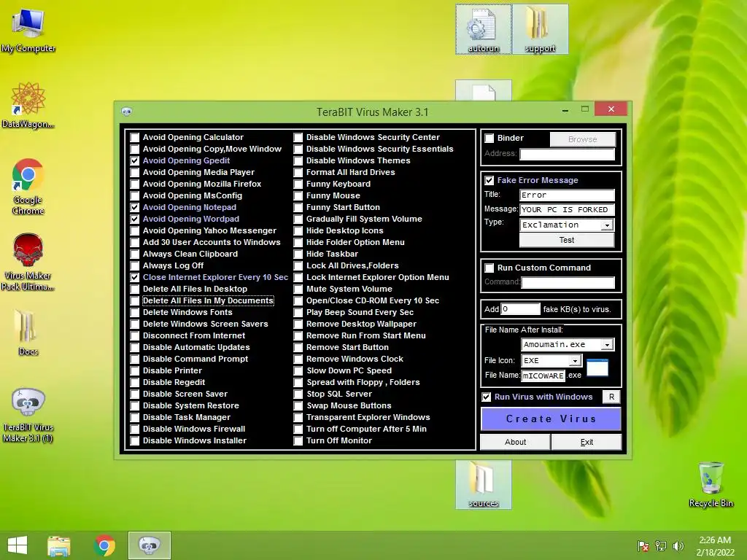
Task: Click the About button
Action: point(515,442)
